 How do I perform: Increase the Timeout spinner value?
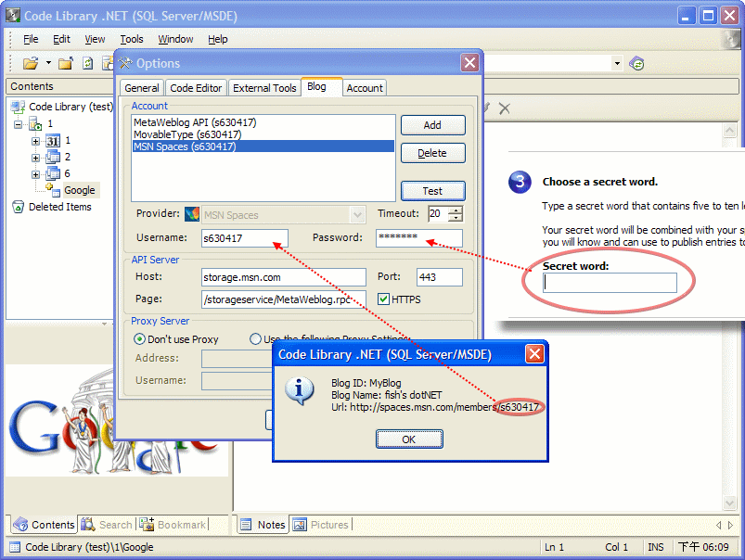coord(456,210)
